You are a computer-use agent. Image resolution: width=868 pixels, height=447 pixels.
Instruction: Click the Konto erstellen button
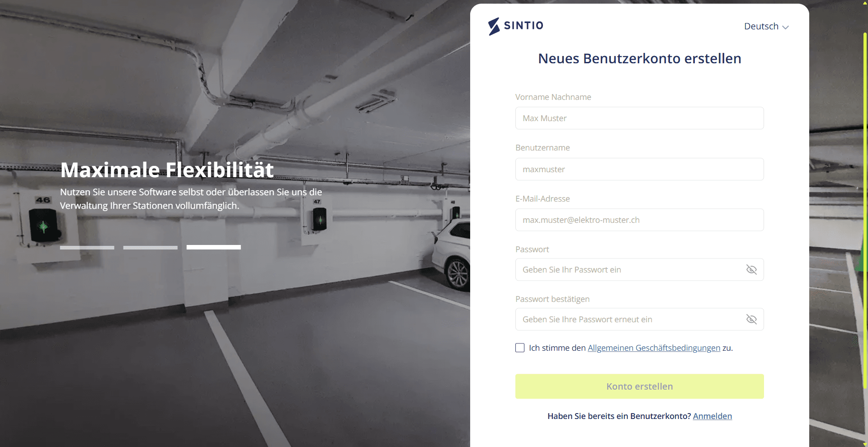pos(639,386)
